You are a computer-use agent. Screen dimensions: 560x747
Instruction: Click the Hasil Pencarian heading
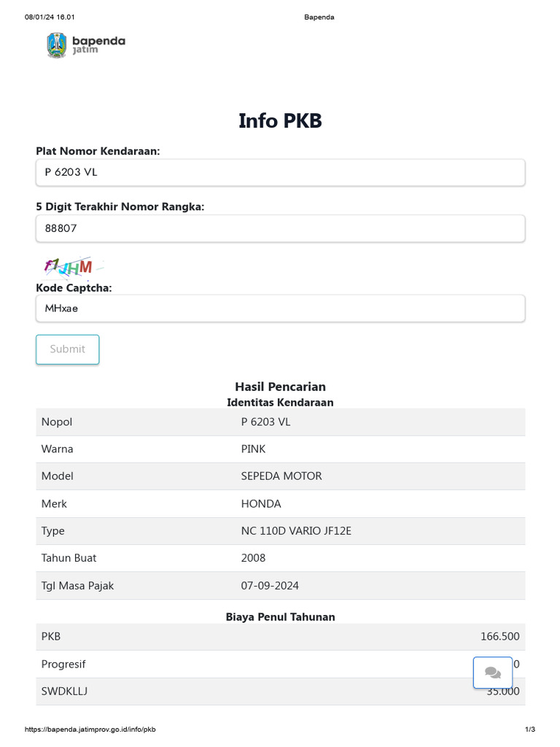coord(280,387)
